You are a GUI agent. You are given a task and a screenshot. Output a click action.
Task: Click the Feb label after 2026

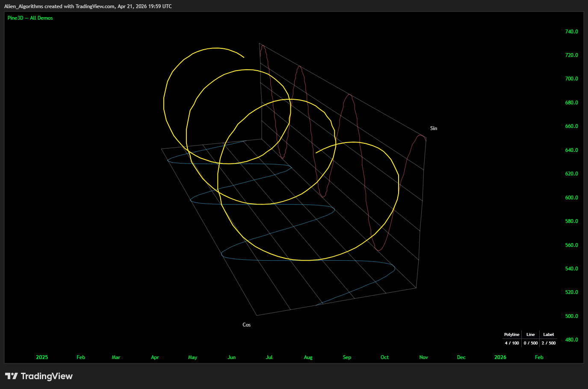(x=539, y=357)
